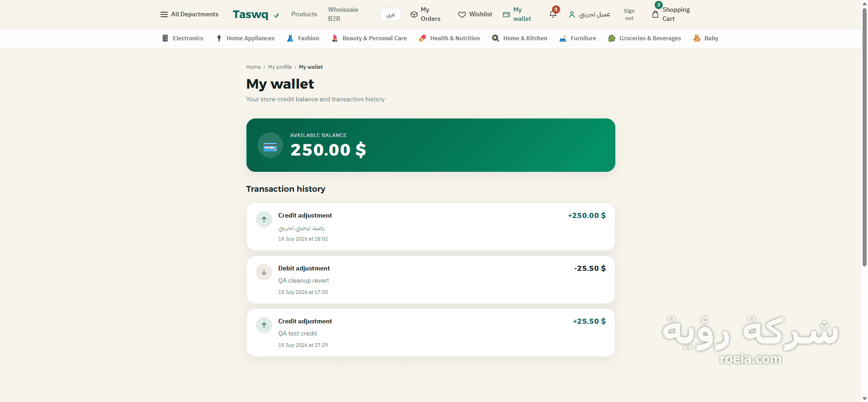This screenshot has height=402, width=868.
Task: Click the user profile icon
Action: (x=571, y=14)
